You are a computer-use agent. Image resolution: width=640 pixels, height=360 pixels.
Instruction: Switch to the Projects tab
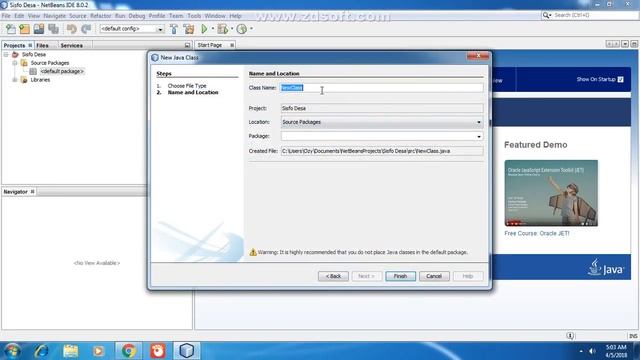click(x=14, y=45)
